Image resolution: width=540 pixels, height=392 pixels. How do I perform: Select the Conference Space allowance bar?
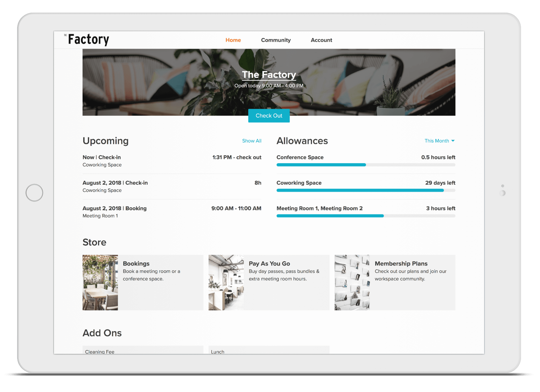pos(366,165)
